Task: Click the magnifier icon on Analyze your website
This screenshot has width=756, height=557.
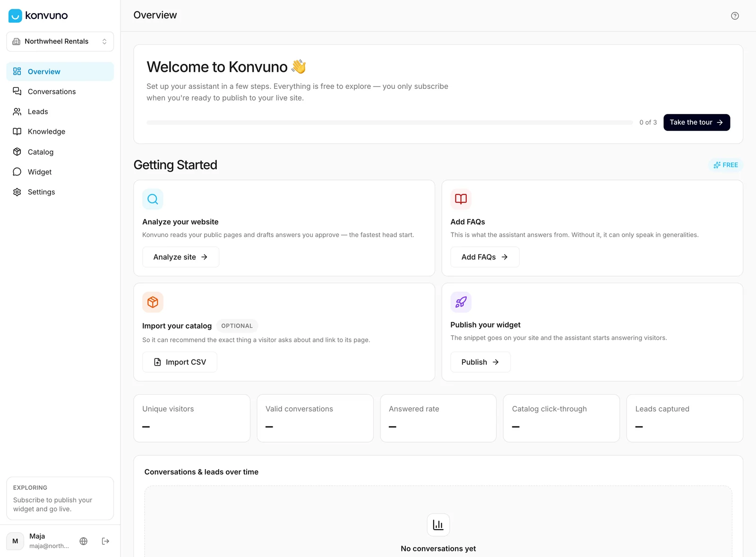Action: point(153,199)
